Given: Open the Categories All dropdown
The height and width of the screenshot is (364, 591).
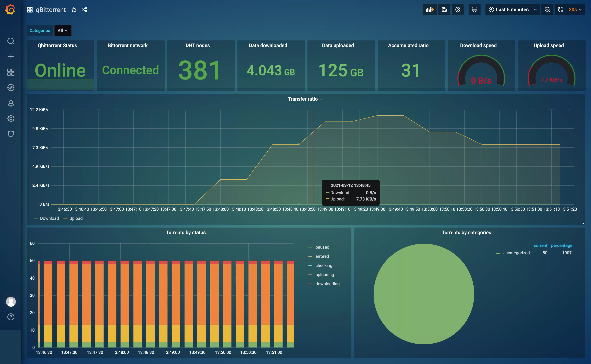Looking at the screenshot, I should (x=63, y=31).
